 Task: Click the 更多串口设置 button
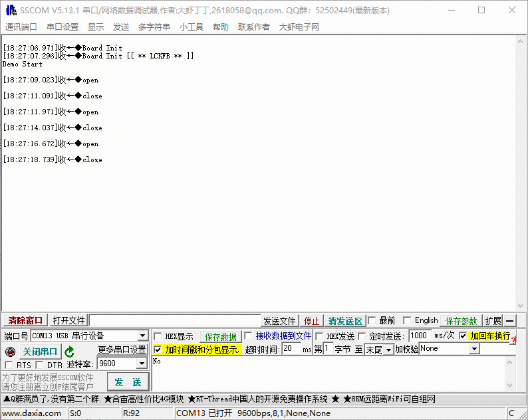tap(122, 350)
